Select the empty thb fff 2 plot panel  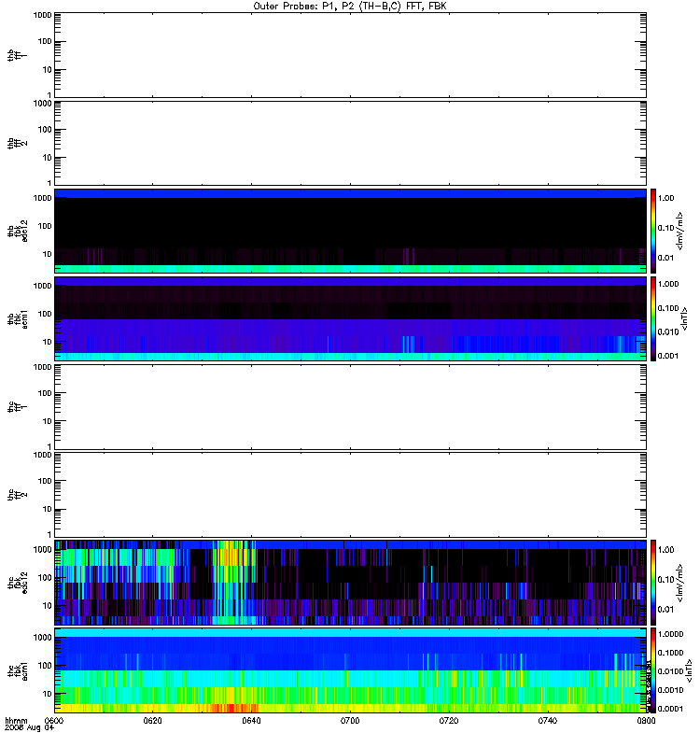pyautogui.click(x=350, y=143)
